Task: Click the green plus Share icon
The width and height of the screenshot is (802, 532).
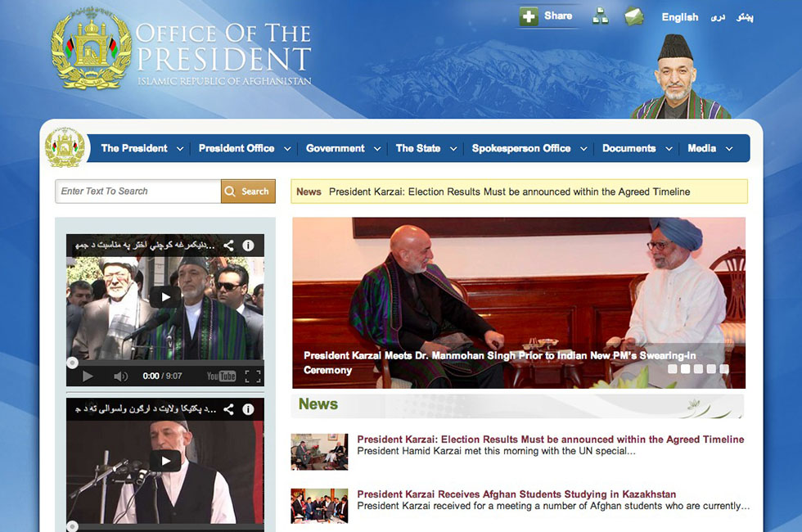Action: (x=529, y=16)
